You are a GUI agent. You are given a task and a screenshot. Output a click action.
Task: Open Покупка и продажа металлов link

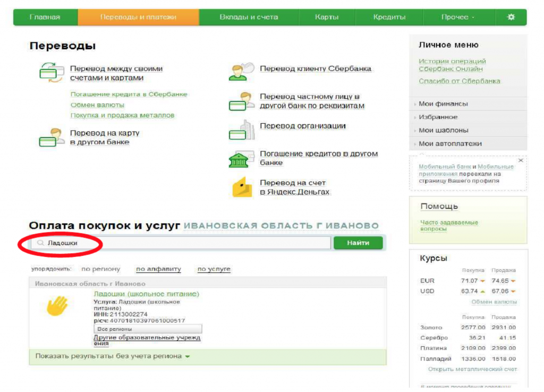pos(123,115)
